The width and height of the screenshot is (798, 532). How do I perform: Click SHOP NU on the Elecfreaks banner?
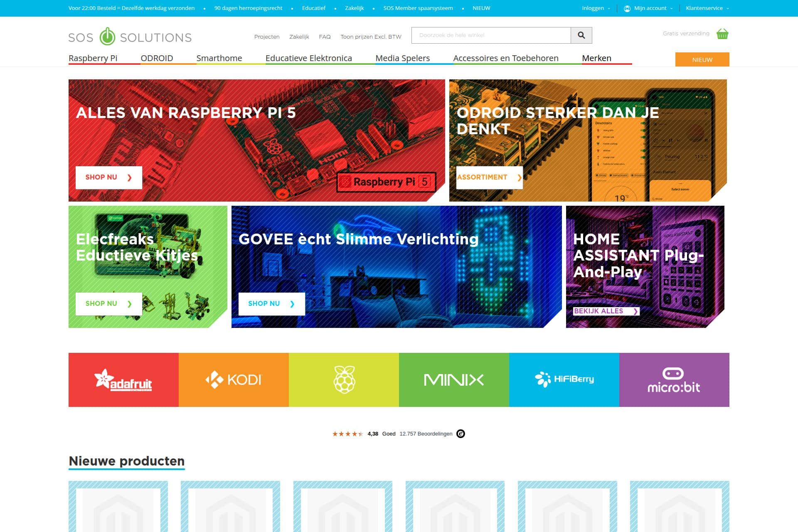click(x=109, y=304)
